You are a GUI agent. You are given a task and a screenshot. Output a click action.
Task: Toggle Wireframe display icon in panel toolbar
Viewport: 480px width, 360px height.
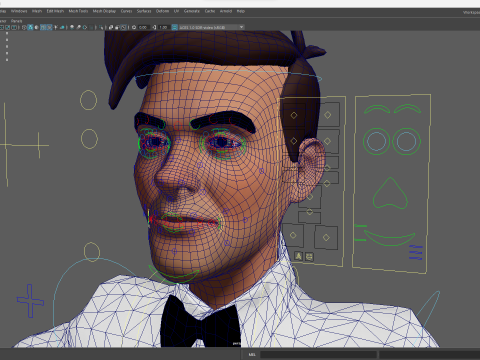click(x=24, y=27)
